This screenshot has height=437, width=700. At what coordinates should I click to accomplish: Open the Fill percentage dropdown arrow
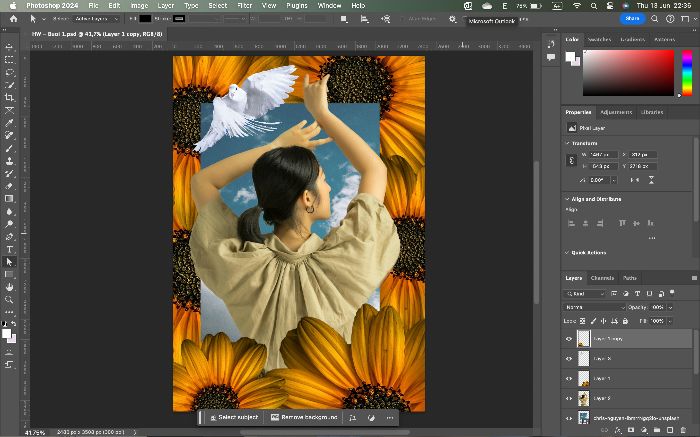(x=670, y=321)
